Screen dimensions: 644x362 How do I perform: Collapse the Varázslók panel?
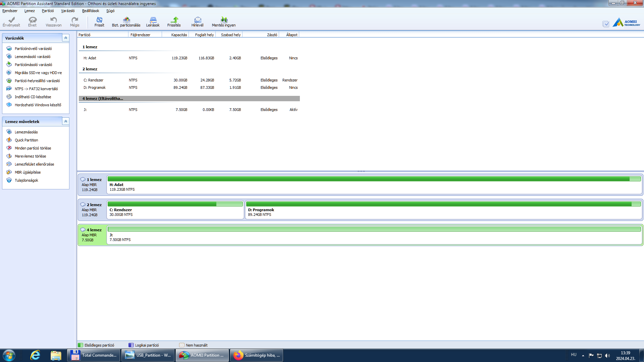pyautogui.click(x=66, y=38)
